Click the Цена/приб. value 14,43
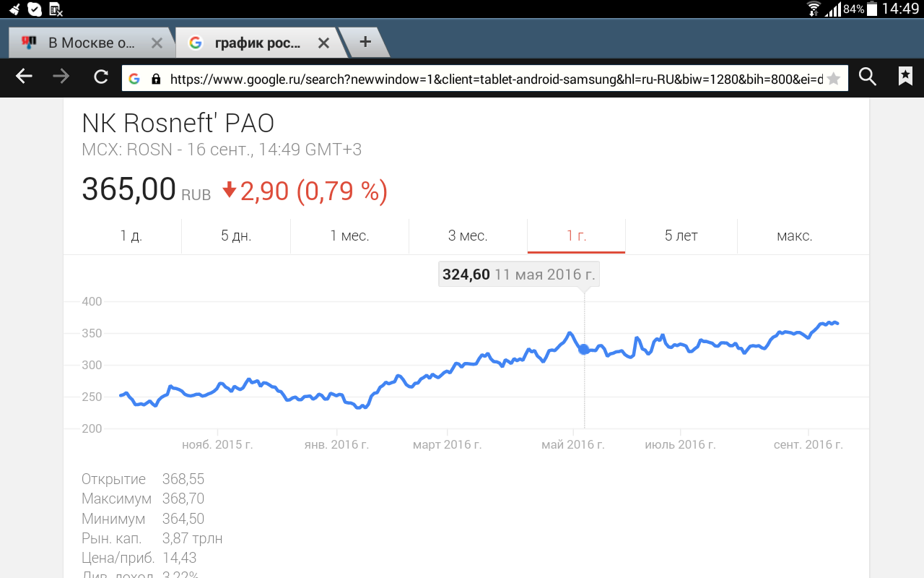Image resolution: width=924 pixels, height=578 pixels. (x=179, y=558)
